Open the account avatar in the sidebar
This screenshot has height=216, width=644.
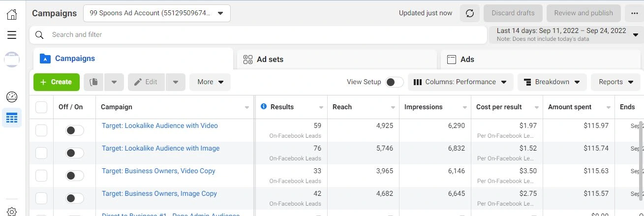(12, 60)
